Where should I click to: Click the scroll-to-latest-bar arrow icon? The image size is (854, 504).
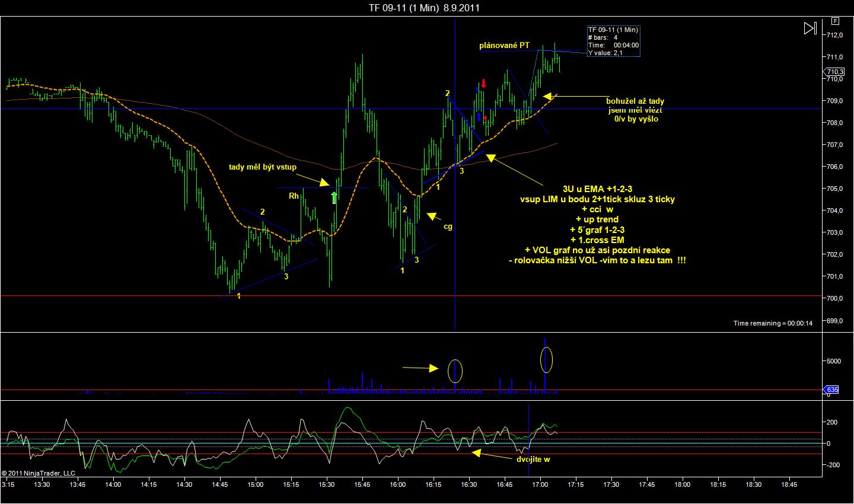(810, 28)
